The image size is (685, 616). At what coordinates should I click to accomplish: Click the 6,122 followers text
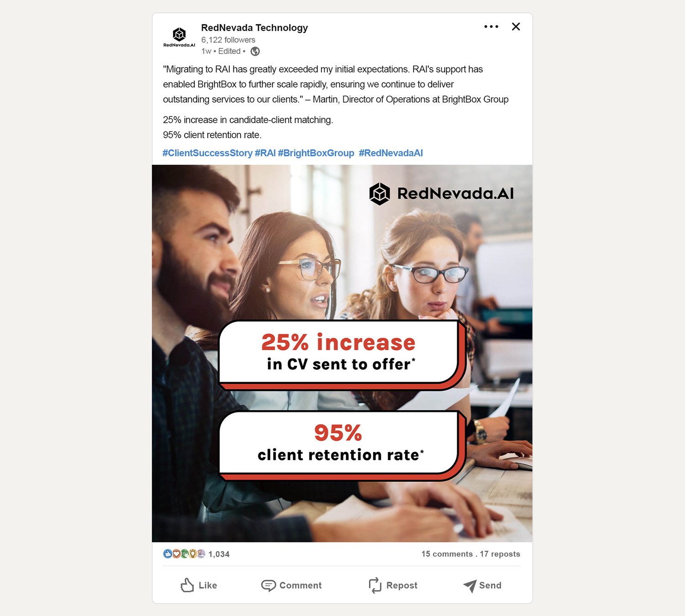[x=228, y=40]
